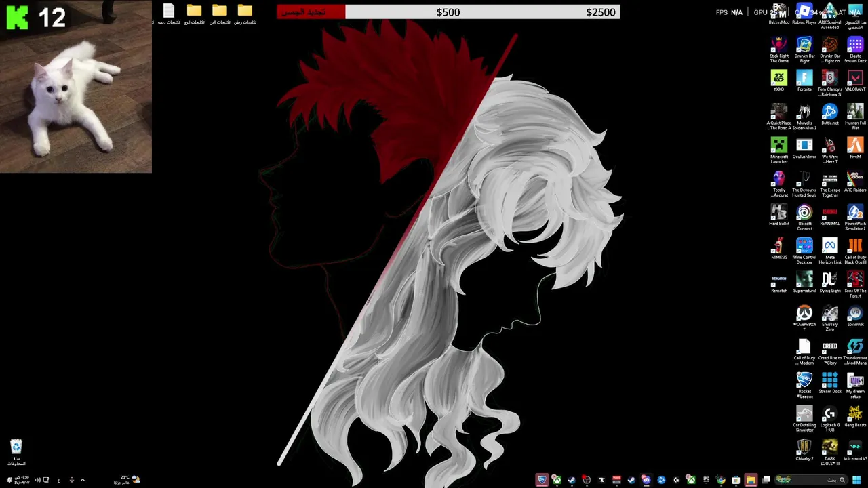
Task: Select the REANIMAL desktop shortcut
Action: point(829,216)
